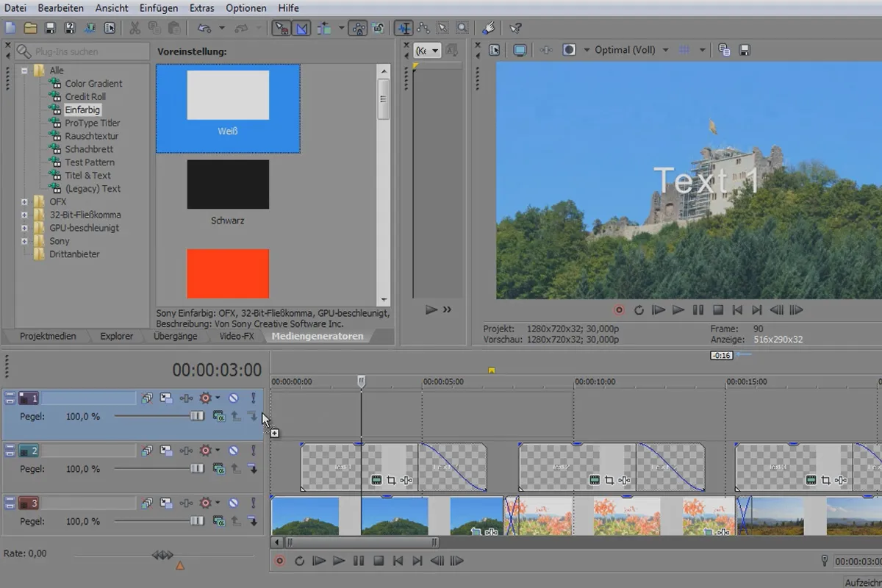Select the Schwarz preset thumbnail
The image size is (882, 588).
(228, 184)
